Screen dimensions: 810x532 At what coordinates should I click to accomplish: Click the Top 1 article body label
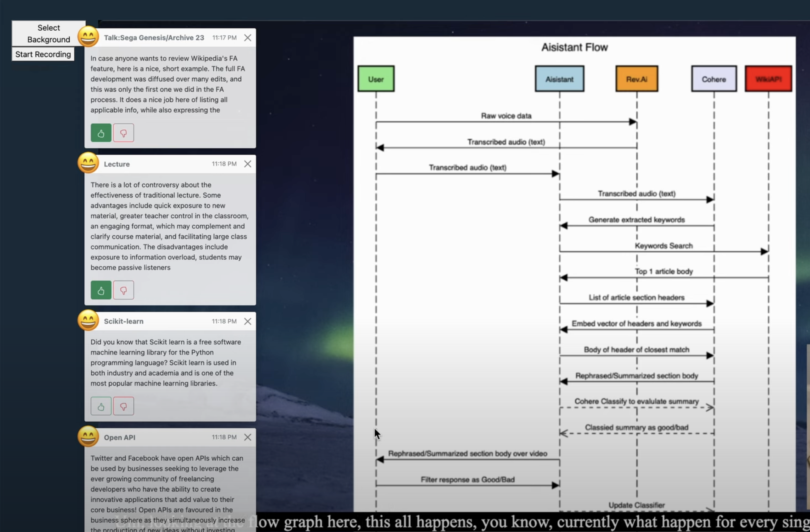664,271
